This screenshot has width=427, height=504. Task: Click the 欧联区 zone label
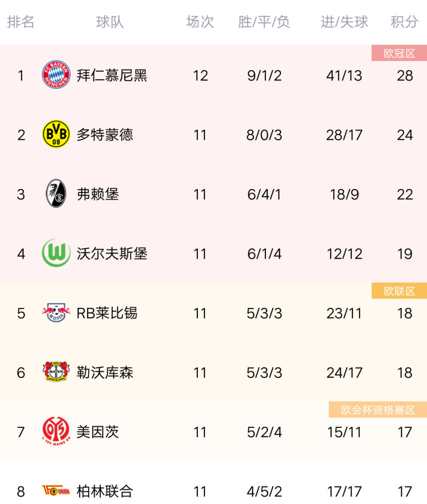tap(399, 291)
